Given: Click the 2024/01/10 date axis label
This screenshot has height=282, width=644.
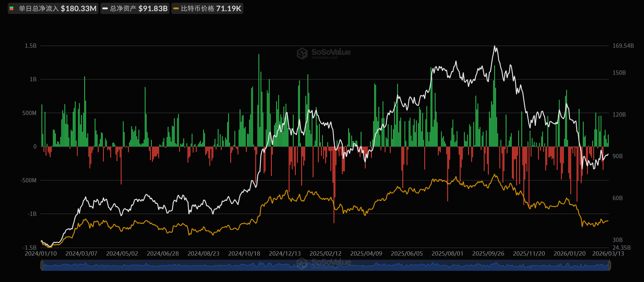Looking at the screenshot, I should coord(41,254).
